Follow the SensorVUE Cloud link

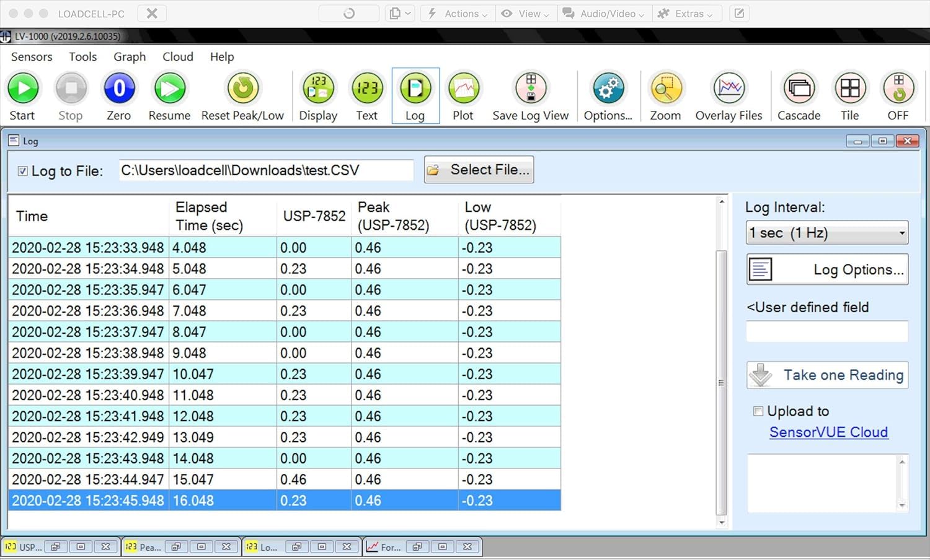coord(828,432)
